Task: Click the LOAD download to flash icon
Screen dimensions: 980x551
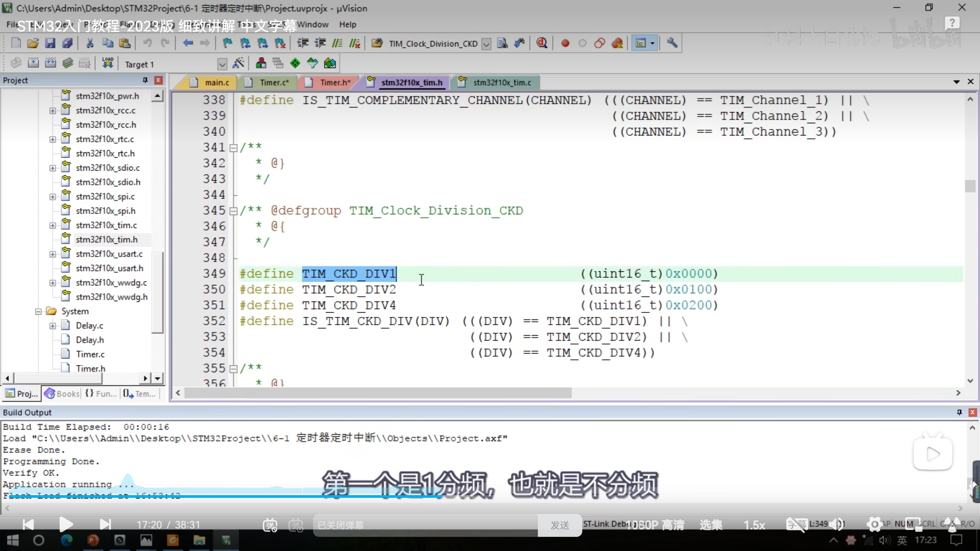Action: (108, 63)
